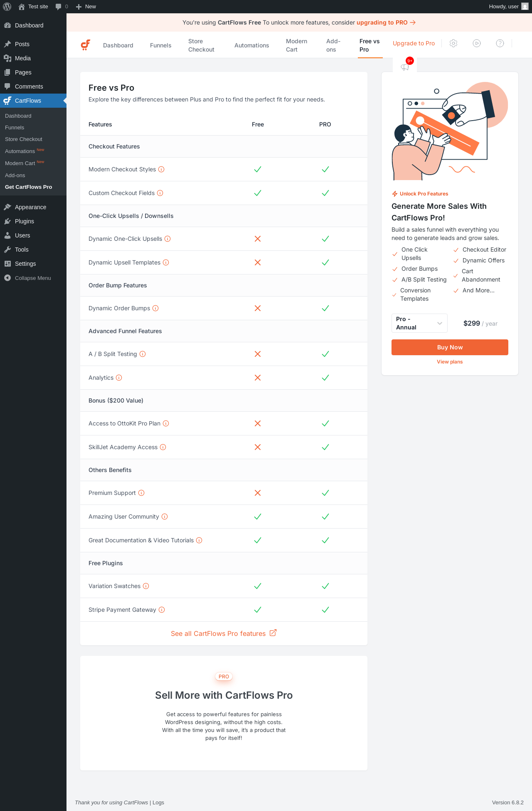Switch to the Funnels tab
This screenshot has height=811, width=532.
[x=160, y=45]
